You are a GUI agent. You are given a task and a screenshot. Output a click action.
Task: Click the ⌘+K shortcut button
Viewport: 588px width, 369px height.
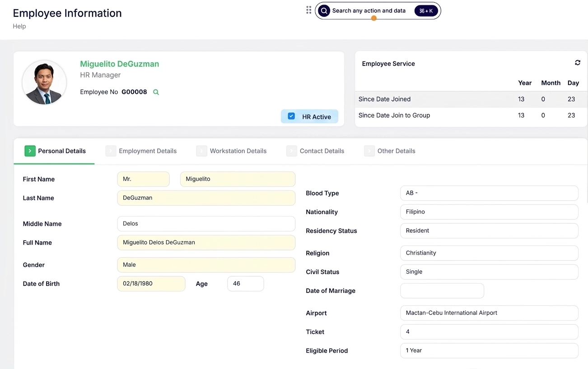(426, 11)
